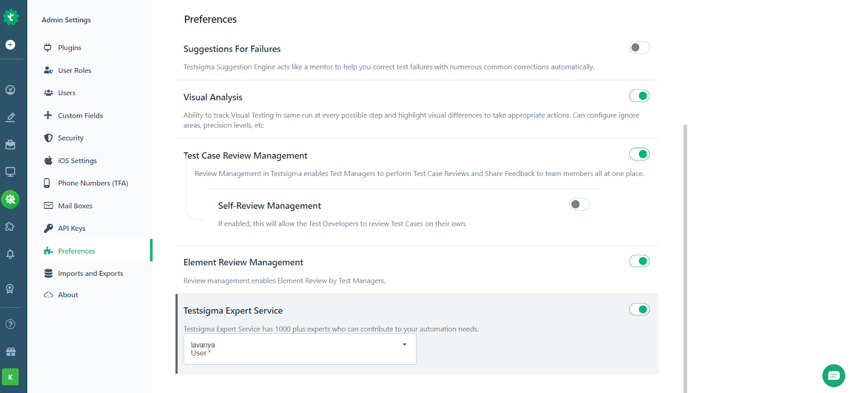This screenshot has width=868, height=393.
Task: Click the Self-Review Management heading
Action: click(270, 206)
